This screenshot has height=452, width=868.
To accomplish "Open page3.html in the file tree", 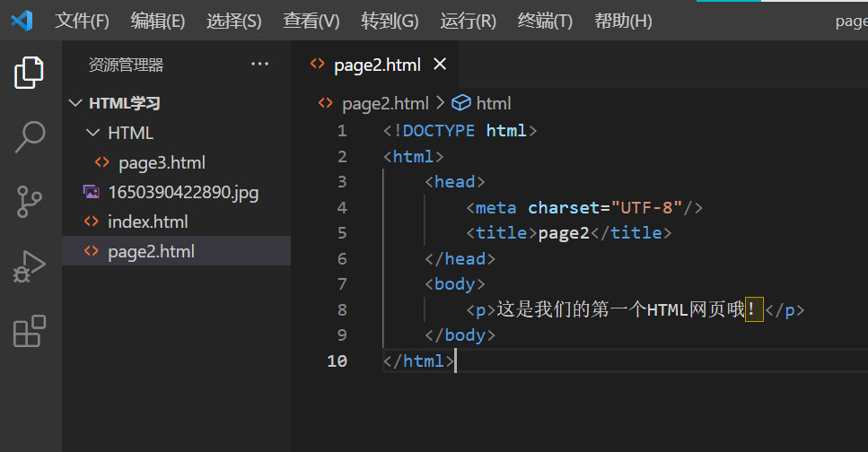I will [162, 162].
